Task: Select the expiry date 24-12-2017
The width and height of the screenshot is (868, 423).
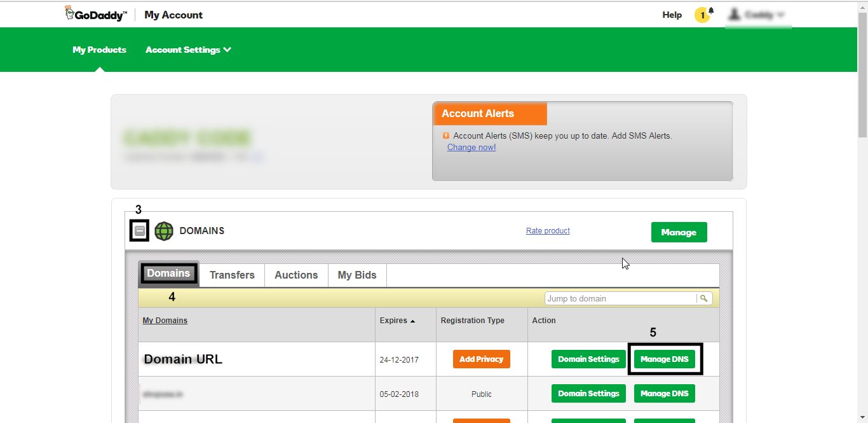Action: [x=399, y=360]
